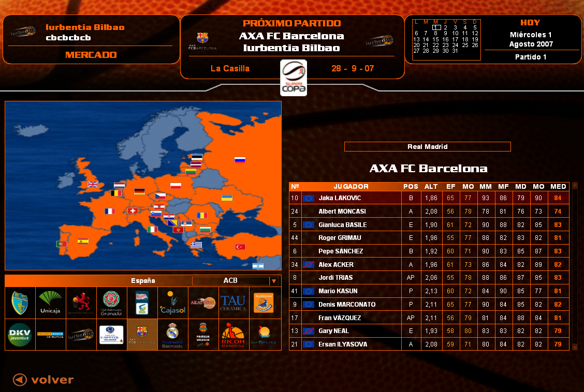The width and height of the screenshot is (584, 392).
Task: Go back with the volver button
Action: pyautogui.click(x=43, y=380)
